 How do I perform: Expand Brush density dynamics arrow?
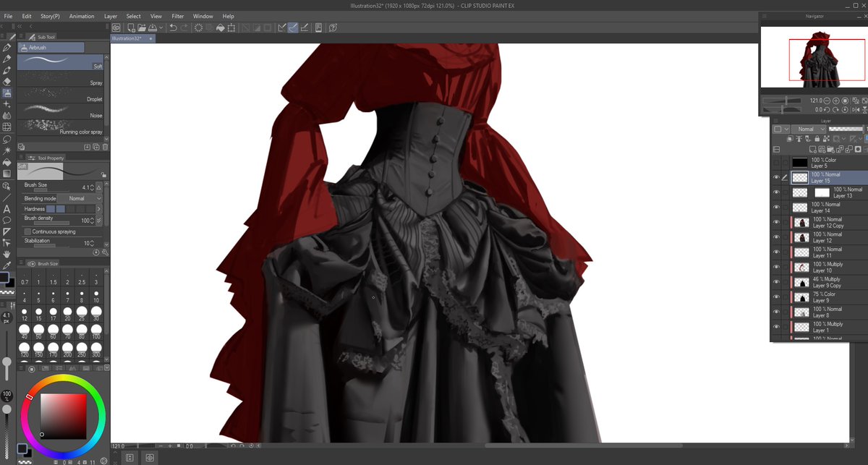pyautogui.click(x=98, y=219)
